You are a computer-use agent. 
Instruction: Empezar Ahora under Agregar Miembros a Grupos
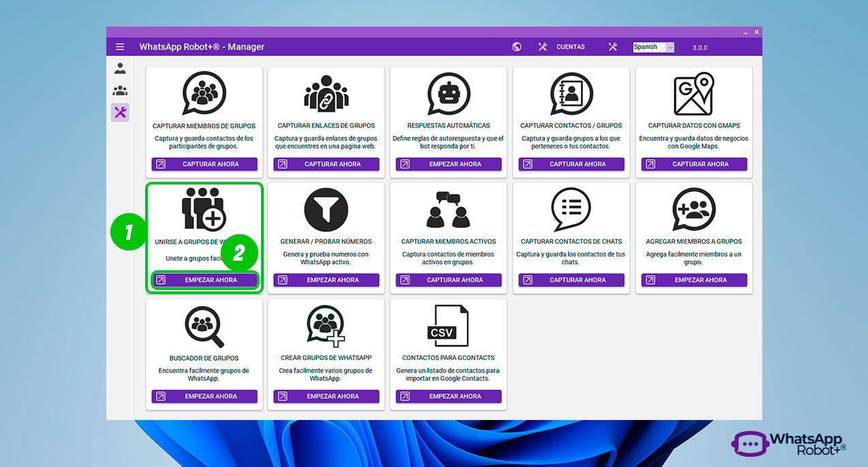pyautogui.click(x=694, y=280)
